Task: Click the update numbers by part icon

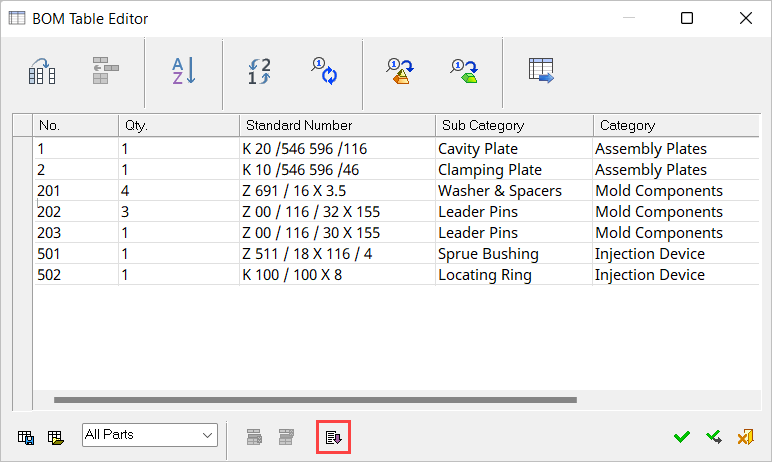Action: 464,71
